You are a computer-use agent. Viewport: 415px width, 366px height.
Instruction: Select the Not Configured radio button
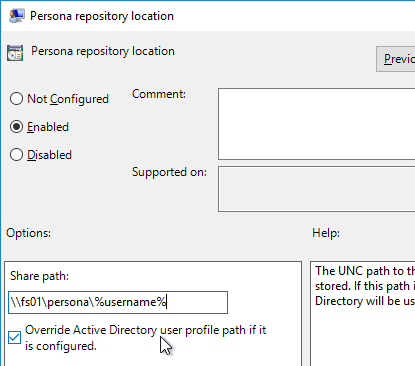pyautogui.click(x=16, y=99)
